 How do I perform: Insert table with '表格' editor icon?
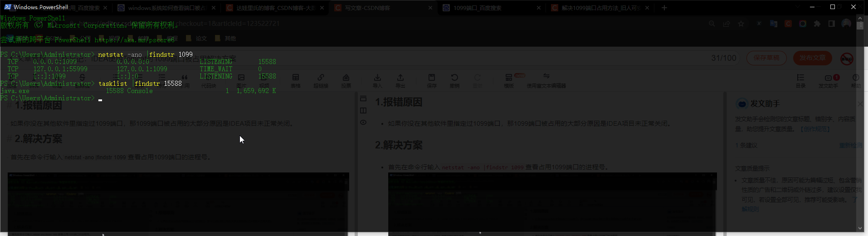coord(296,81)
